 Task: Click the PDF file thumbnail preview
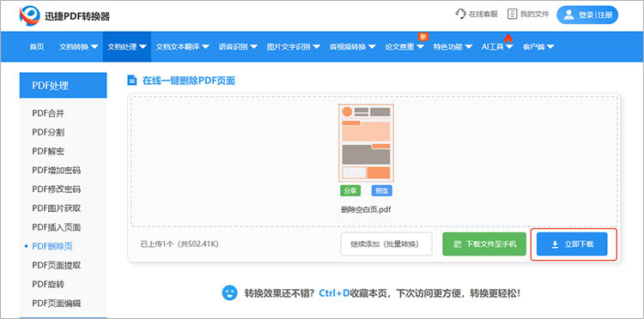coord(366,142)
